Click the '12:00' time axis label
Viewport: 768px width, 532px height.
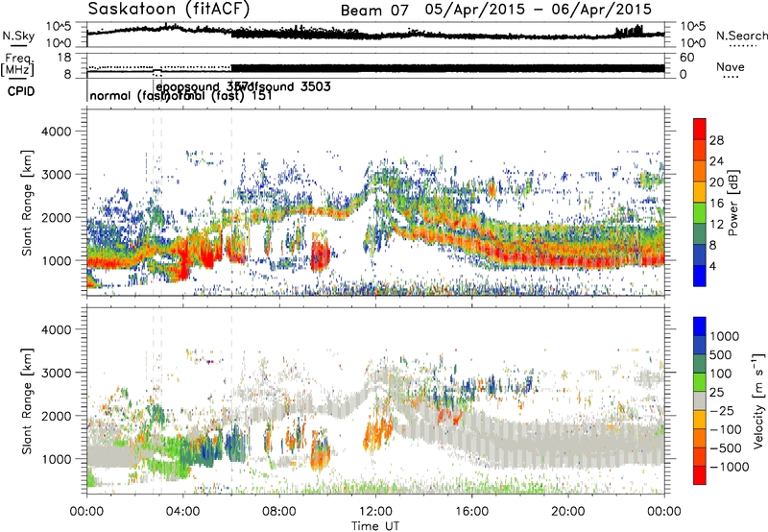(x=375, y=512)
